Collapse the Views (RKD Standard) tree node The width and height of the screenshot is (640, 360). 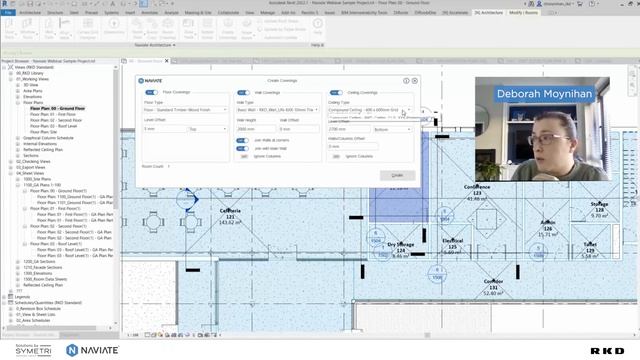click(x=4, y=67)
